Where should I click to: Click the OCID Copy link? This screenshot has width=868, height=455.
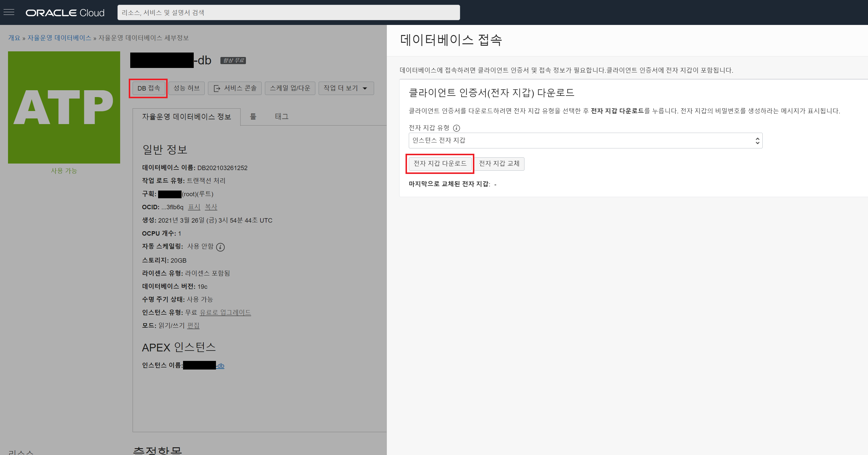[x=211, y=207]
